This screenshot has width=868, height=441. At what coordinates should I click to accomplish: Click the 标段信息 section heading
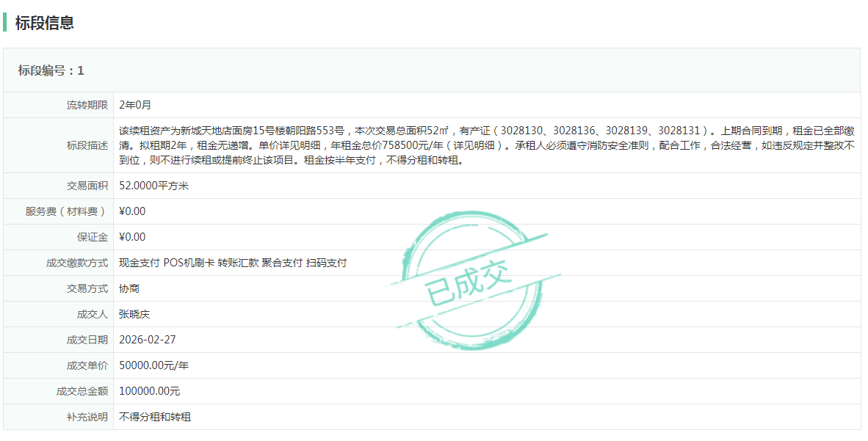45,23
